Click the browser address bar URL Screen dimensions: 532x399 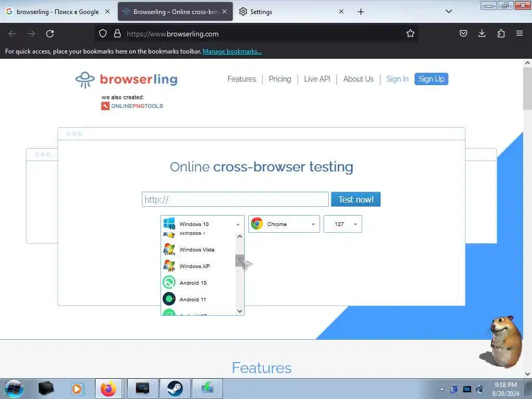point(172,34)
